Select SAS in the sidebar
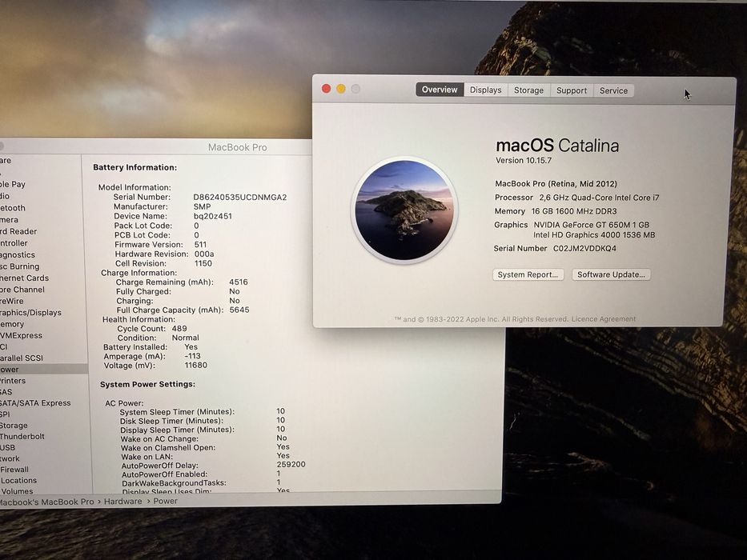Image resolution: width=747 pixels, height=560 pixels. (6, 392)
